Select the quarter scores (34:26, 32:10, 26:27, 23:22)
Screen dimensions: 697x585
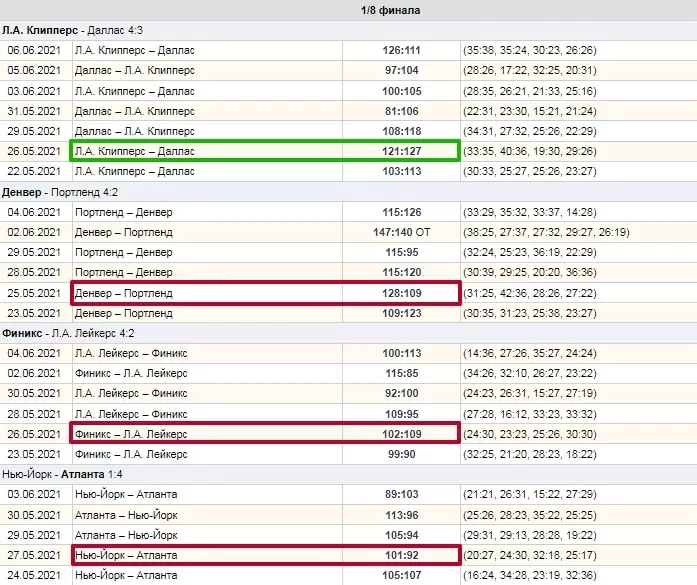(x=530, y=373)
